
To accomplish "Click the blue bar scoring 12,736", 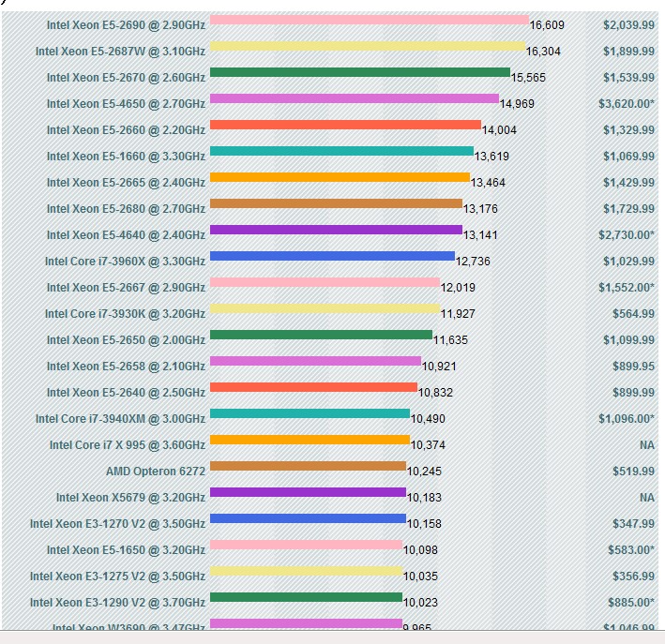I will coord(332,256).
